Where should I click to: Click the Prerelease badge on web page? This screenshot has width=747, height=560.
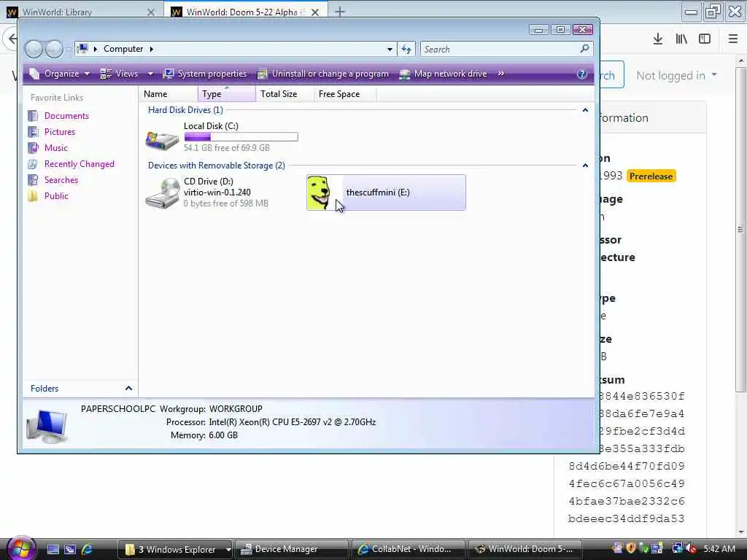point(651,176)
